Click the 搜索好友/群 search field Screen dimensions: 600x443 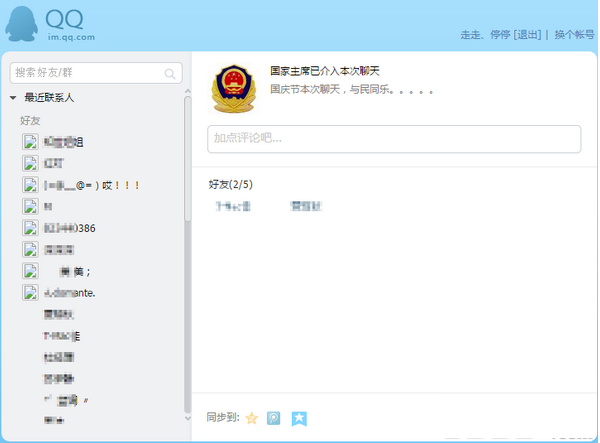click(x=88, y=73)
